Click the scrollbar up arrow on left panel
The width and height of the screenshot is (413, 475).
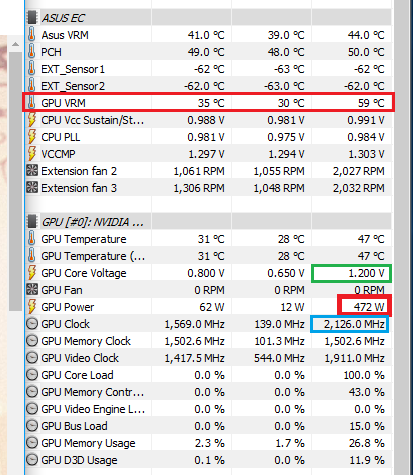[x=15, y=44]
